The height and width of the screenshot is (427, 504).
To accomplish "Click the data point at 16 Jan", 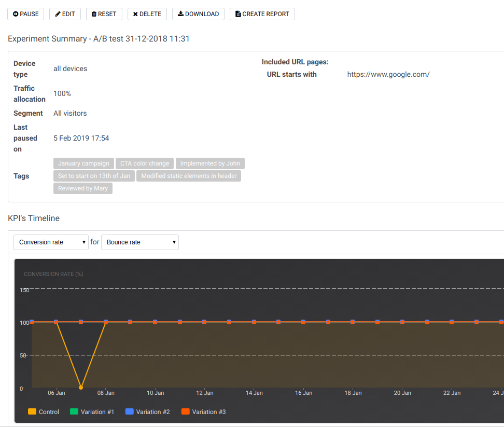I will tap(303, 322).
